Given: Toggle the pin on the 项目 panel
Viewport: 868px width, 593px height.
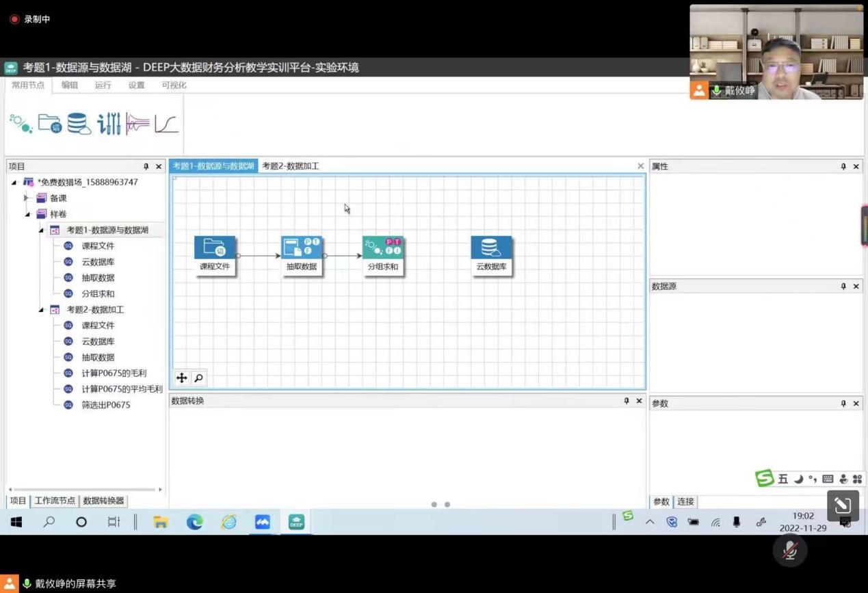Looking at the screenshot, I should pyautogui.click(x=146, y=166).
